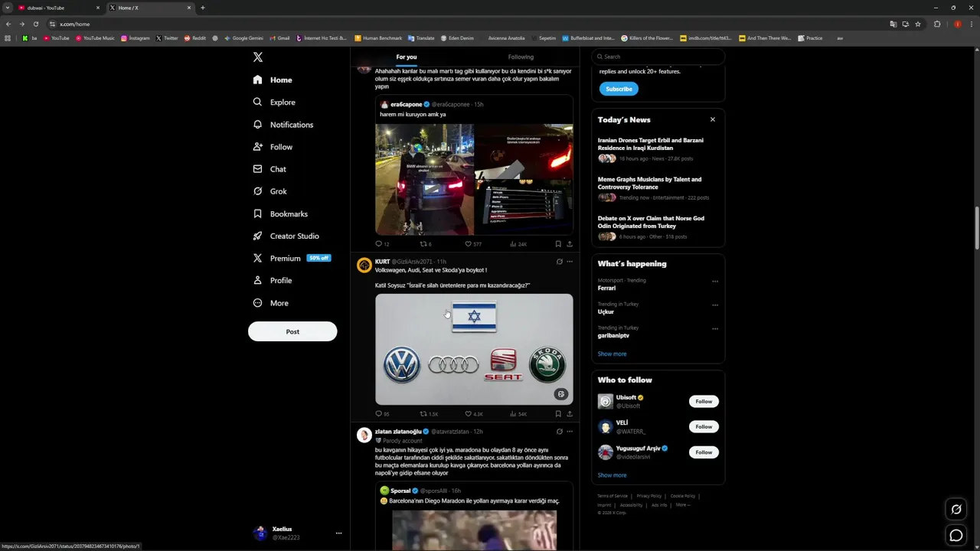
Task: Open more options for Uçkur trend
Action: (715, 305)
